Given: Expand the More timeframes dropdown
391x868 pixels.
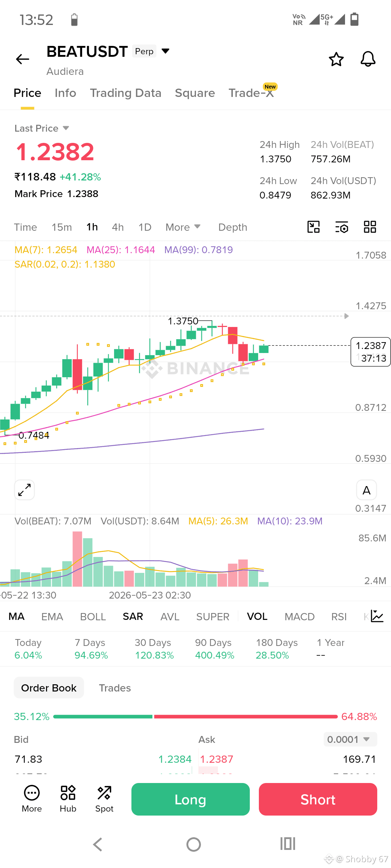Looking at the screenshot, I should click(183, 227).
